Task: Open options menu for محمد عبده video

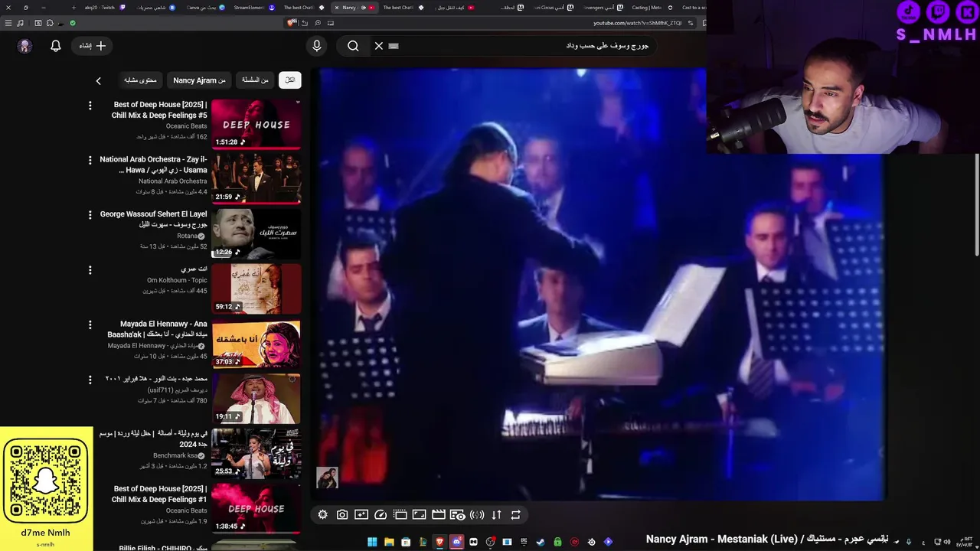Action: click(x=90, y=380)
